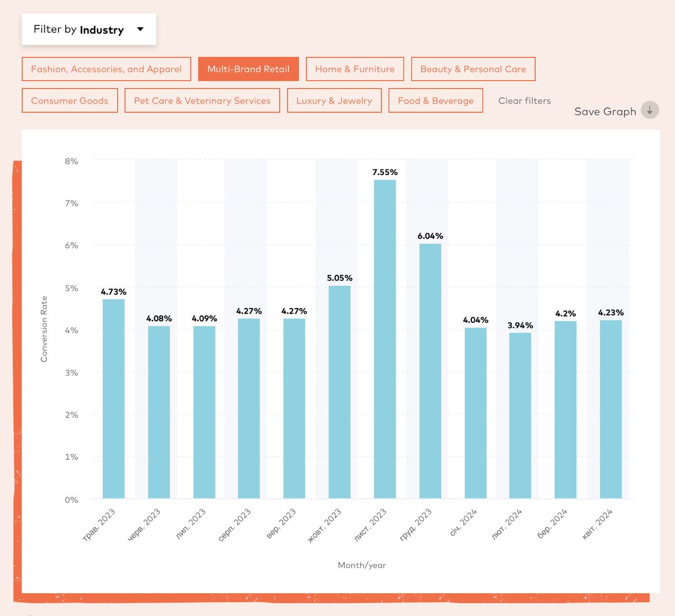Click the Save Graph download arrow icon
This screenshot has height=616, width=675.
pos(650,110)
